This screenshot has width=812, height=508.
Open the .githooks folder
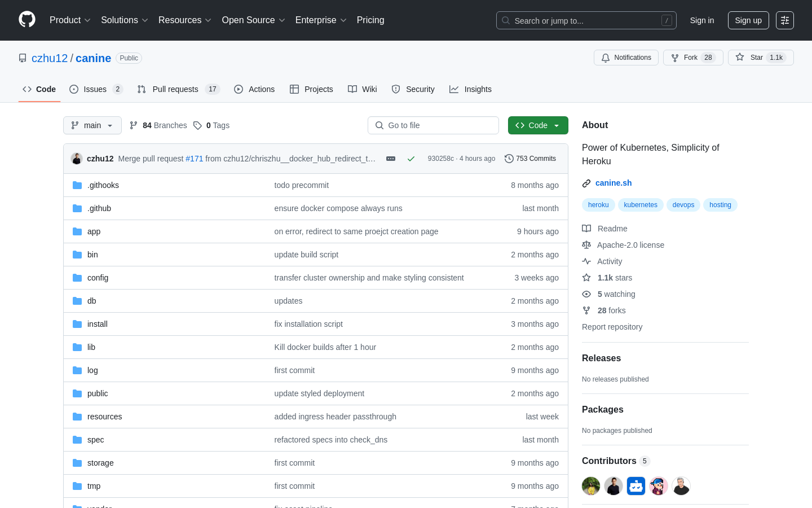(x=103, y=185)
